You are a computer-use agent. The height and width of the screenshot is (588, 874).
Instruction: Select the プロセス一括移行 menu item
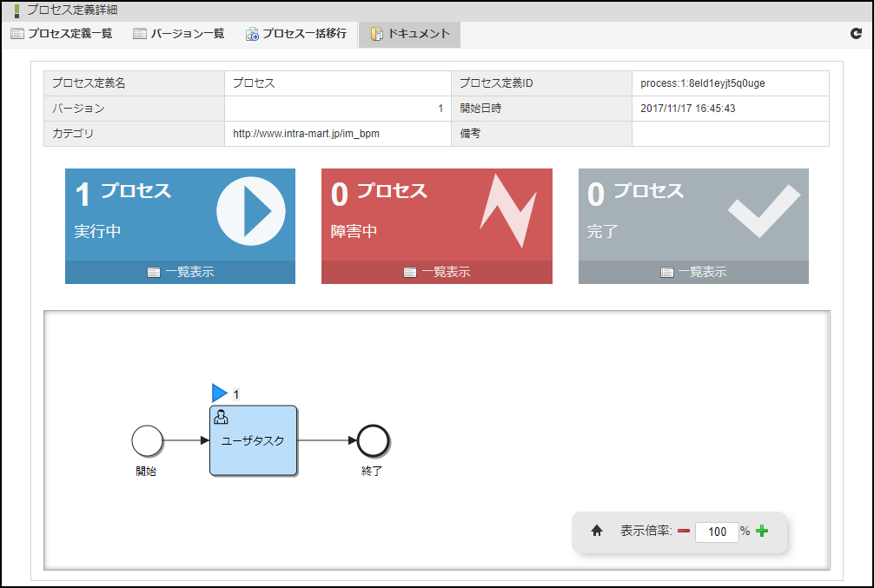(296, 34)
